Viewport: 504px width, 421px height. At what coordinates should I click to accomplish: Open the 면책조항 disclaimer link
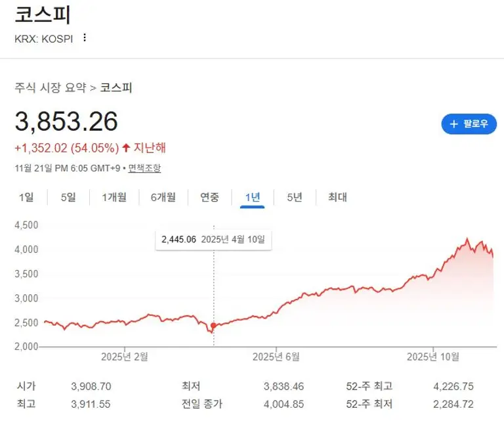coord(144,168)
